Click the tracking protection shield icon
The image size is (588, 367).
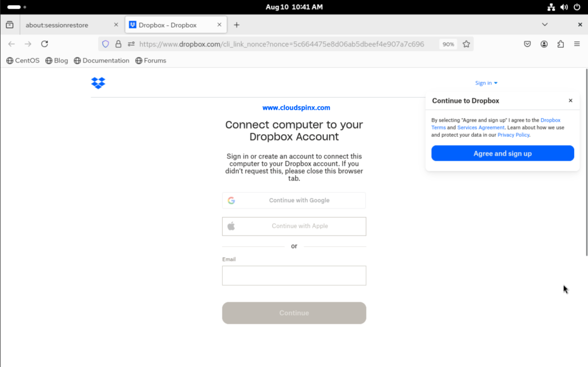(x=105, y=44)
